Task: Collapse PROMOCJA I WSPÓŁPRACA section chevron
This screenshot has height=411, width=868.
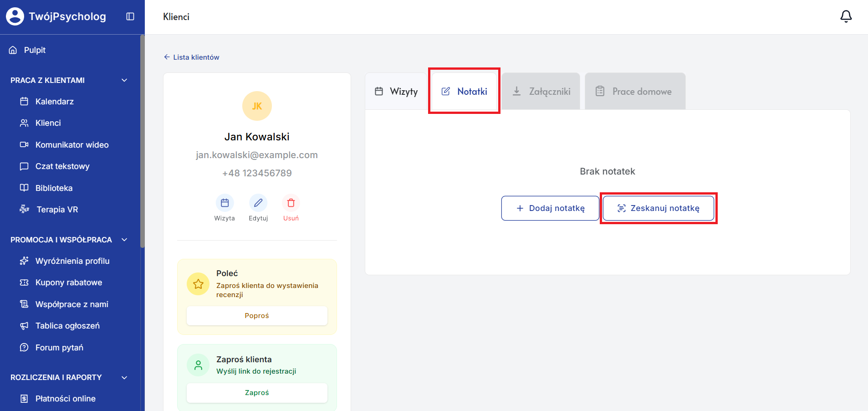Action: [x=124, y=240]
